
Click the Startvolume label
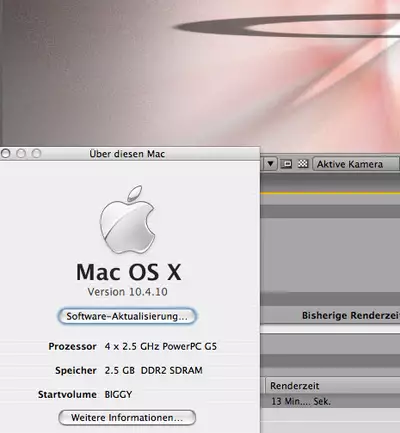(67, 395)
